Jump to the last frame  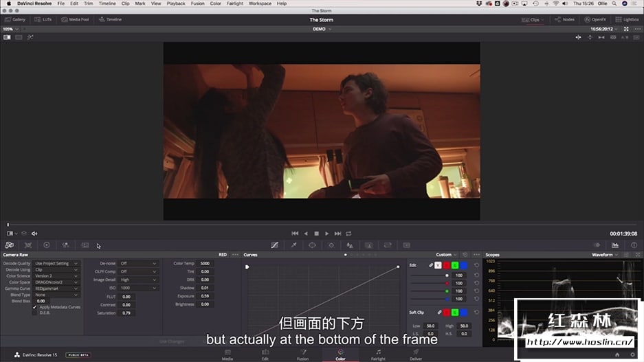coord(337,234)
